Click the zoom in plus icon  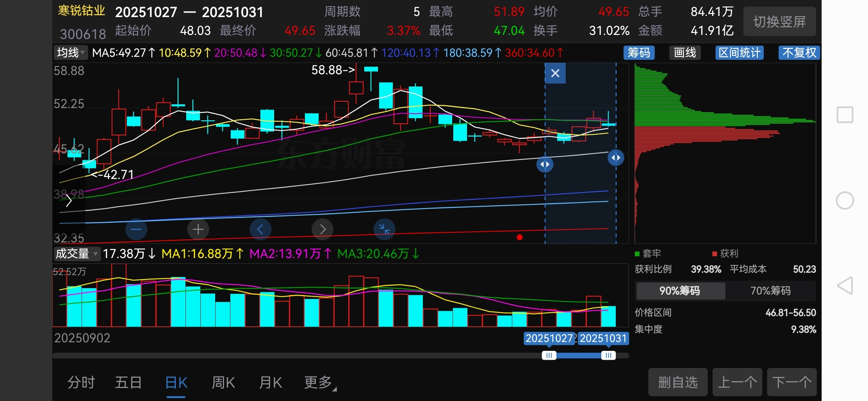click(x=198, y=229)
